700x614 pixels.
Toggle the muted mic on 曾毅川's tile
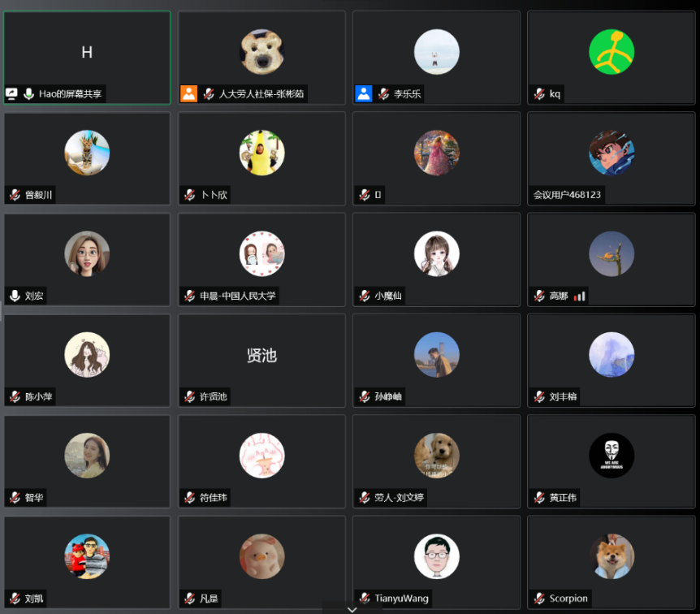15,195
